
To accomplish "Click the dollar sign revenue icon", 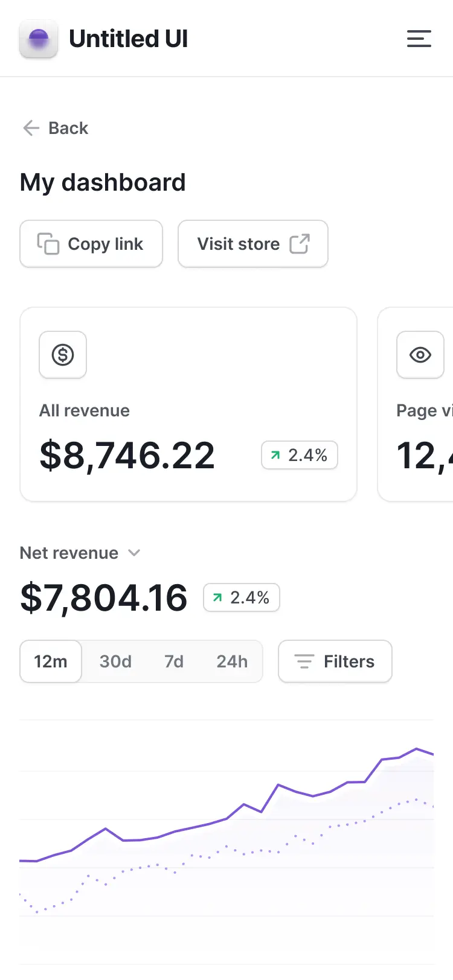I will tap(63, 355).
